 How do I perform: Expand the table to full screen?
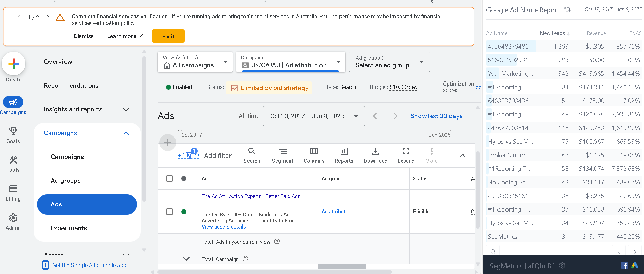406,152
